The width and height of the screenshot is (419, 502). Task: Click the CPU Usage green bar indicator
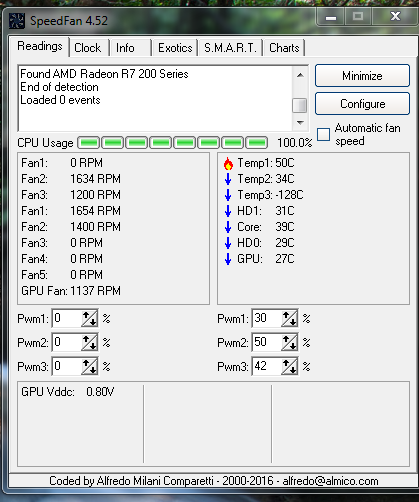click(x=173, y=143)
